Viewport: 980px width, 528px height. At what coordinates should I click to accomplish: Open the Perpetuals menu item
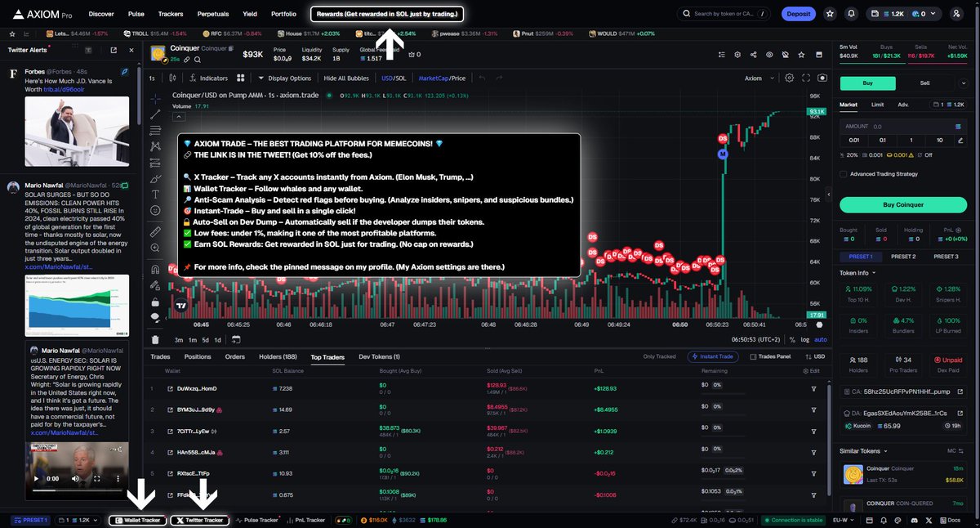[212, 14]
